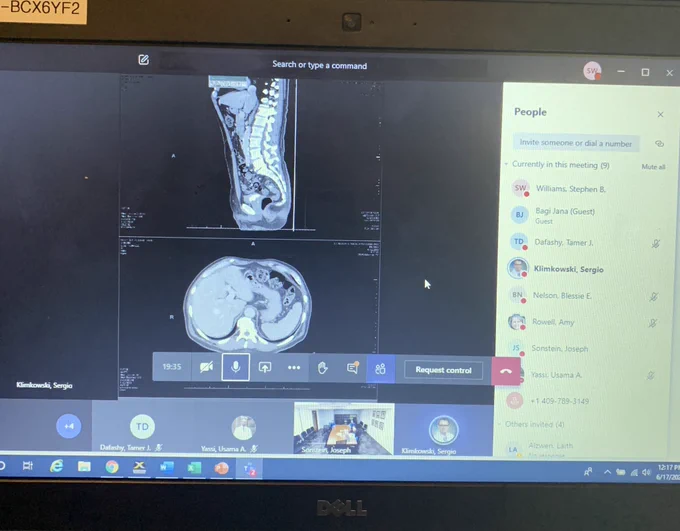This screenshot has width=680, height=531.
Task: Hang up with the red leave button
Action: pyautogui.click(x=506, y=371)
